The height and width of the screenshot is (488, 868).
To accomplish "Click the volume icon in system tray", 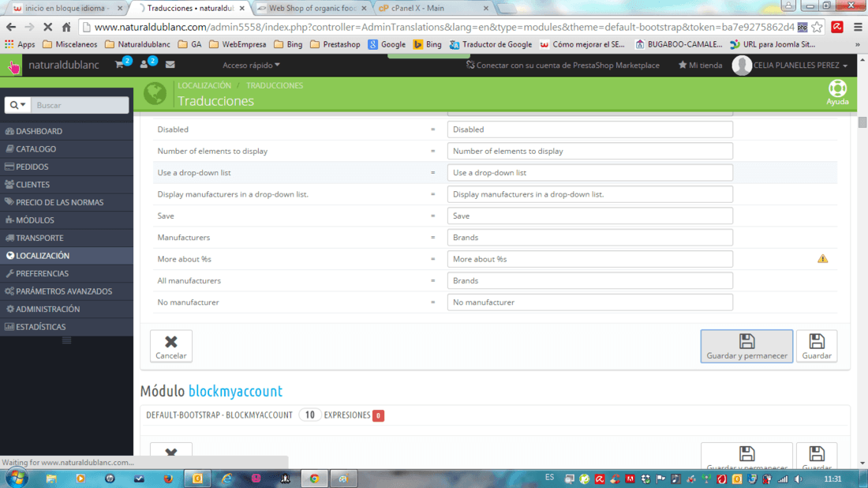I will coord(799,479).
